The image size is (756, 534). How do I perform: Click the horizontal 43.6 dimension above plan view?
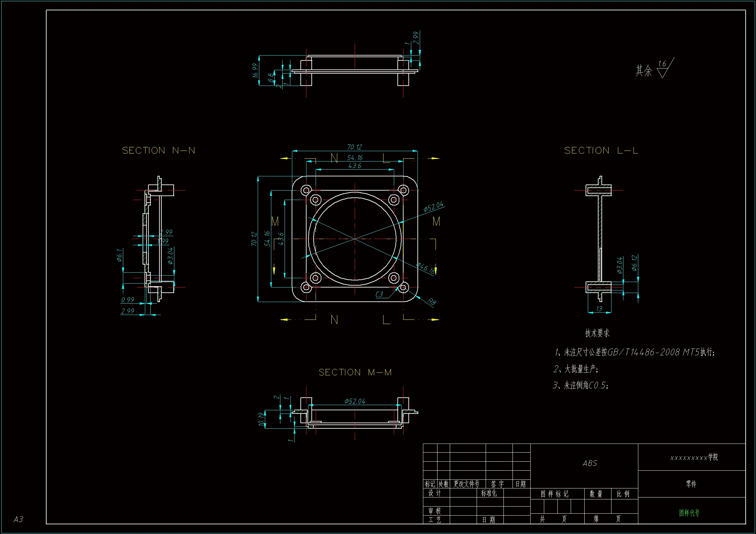tap(355, 166)
